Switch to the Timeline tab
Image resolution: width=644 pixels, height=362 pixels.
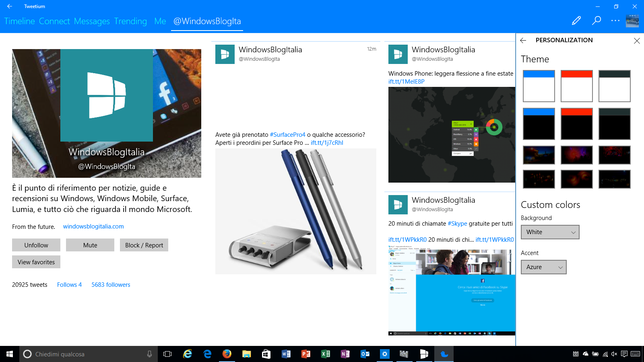19,21
